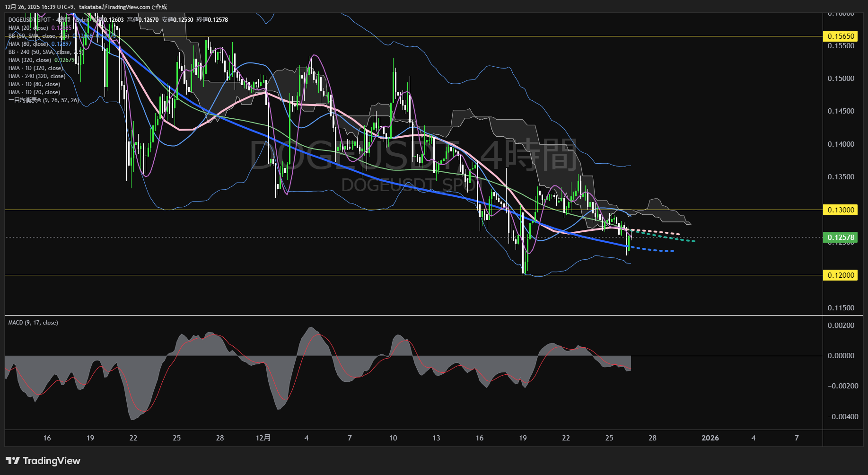This screenshot has height=475, width=868.
Task: Select the HMA (20, close) legend entry
Action: tap(28, 28)
